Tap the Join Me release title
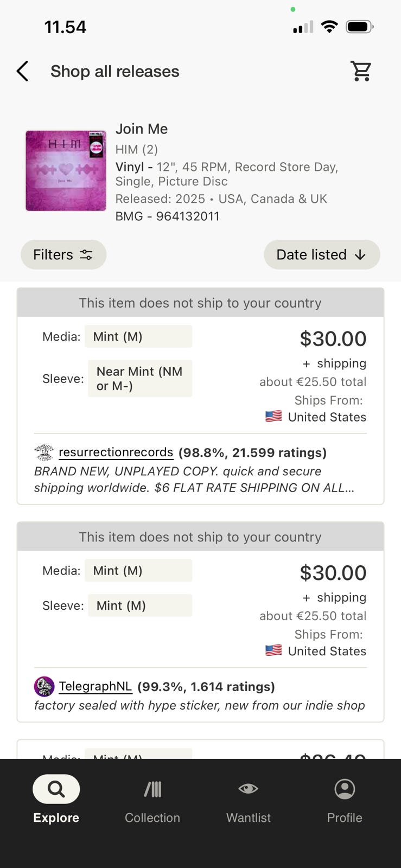This screenshot has width=401, height=868. 142,129
